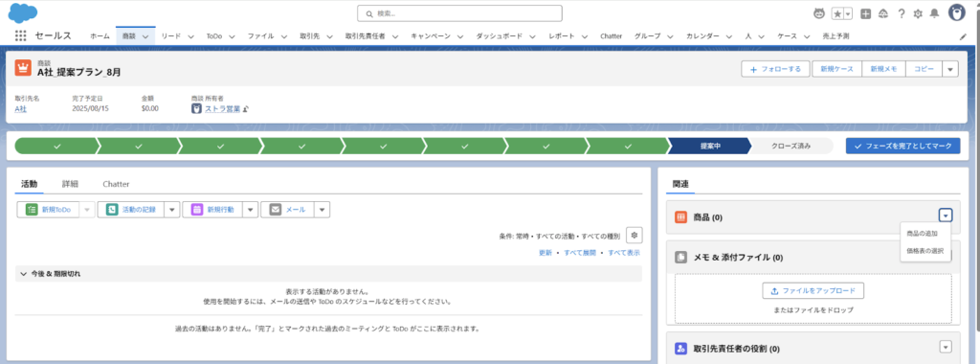Open global actions plus icon
Image resolution: width=980 pixels, height=364 pixels.
865,13
